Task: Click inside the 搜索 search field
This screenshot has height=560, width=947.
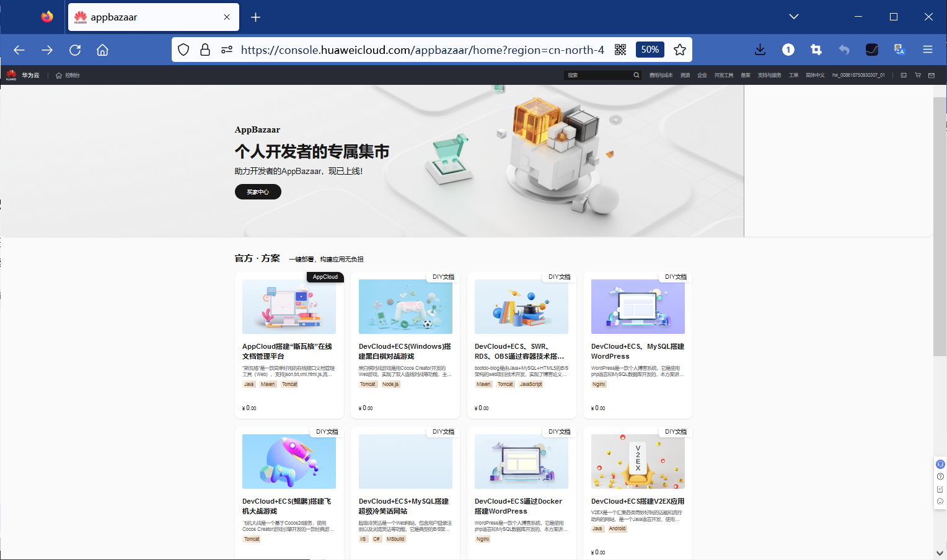Action: (x=598, y=74)
